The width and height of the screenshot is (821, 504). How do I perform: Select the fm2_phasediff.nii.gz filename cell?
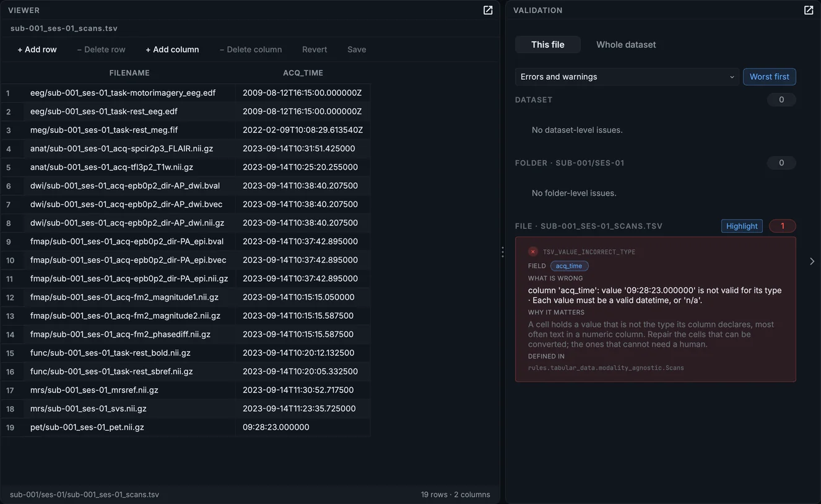(129, 334)
